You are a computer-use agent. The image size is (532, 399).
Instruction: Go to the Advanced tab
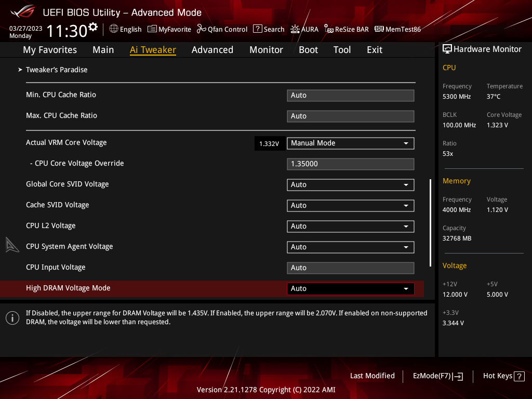pos(212,50)
